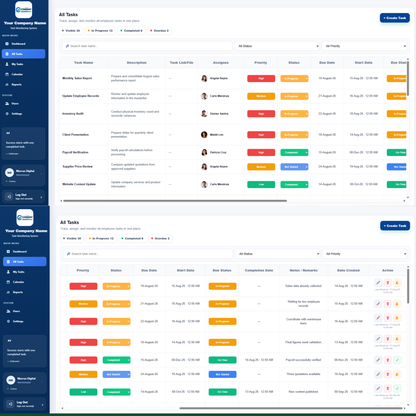Image resolution: width=416 pixels, height=416 pixels.
Task: Delete the 'Three quotations available' row
Action: click(x=388, y=374)
